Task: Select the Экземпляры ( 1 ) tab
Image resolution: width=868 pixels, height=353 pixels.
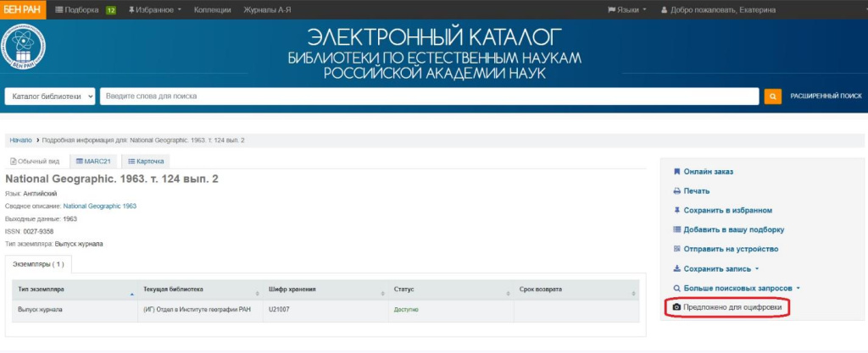Action: [x=38, y=264]
